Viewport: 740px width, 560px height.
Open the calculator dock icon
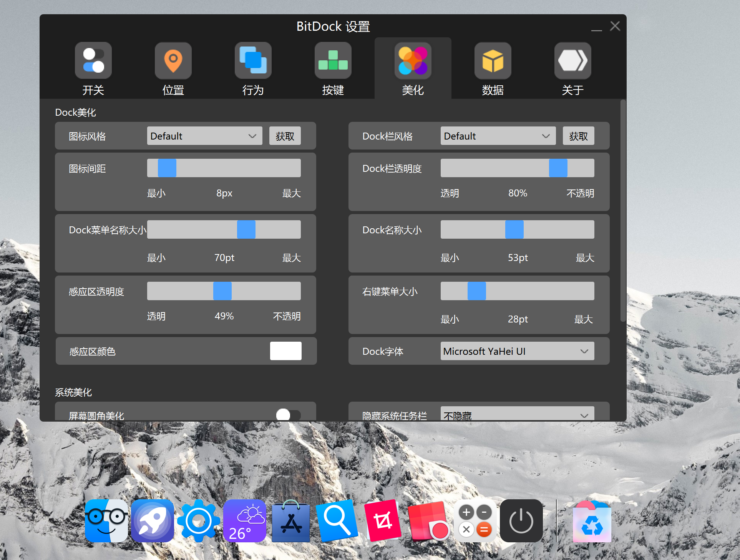[475, 521]
